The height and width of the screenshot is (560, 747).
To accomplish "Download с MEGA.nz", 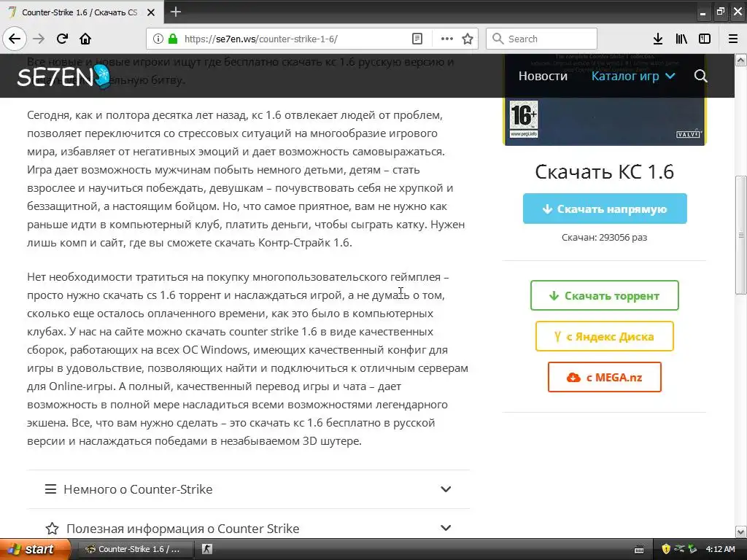I will point(605,377).
